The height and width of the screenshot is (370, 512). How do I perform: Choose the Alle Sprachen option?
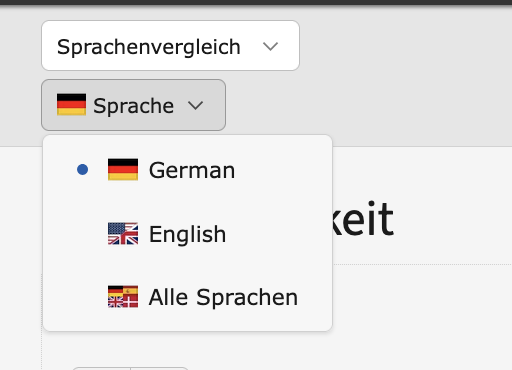(x=188, y=297)
